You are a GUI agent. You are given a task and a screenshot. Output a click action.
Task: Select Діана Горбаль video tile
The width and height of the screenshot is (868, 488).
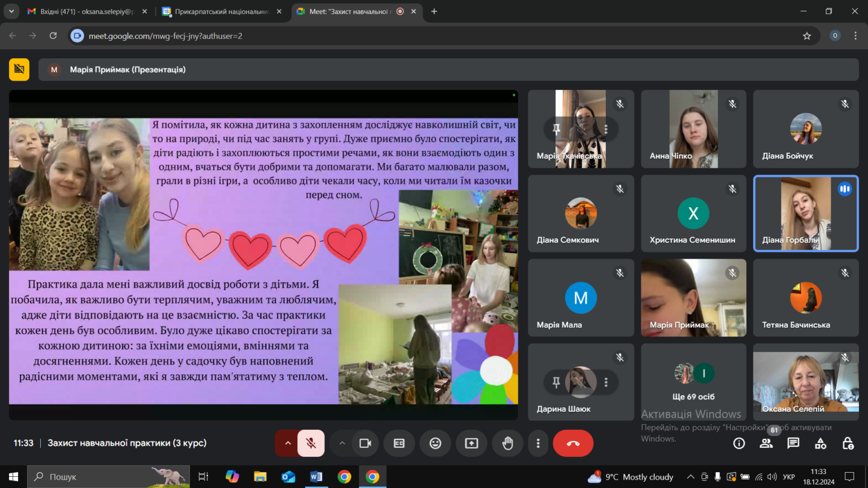point(806,213)
